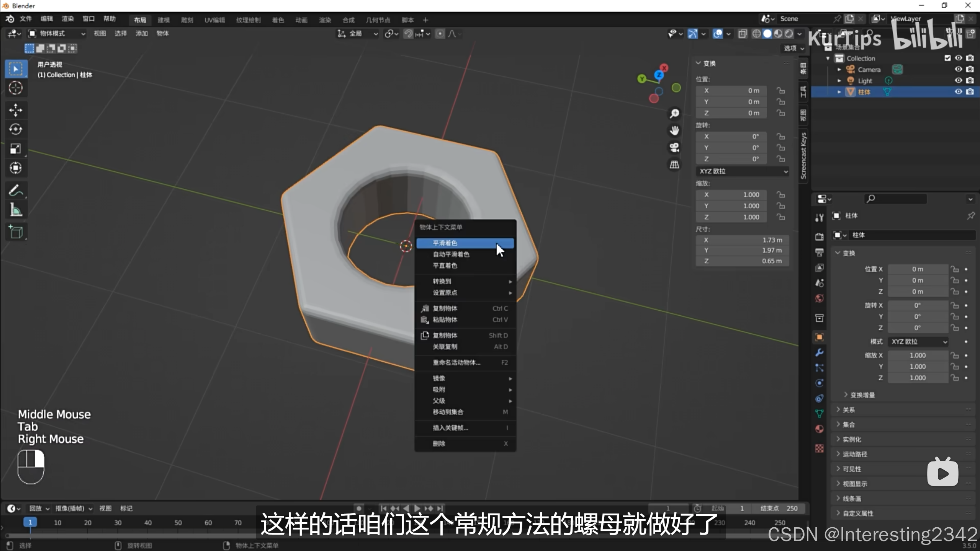The height and width of the screenshot is (551, 980).
Task: Select the Scale tool
Action: click(16, 148)
